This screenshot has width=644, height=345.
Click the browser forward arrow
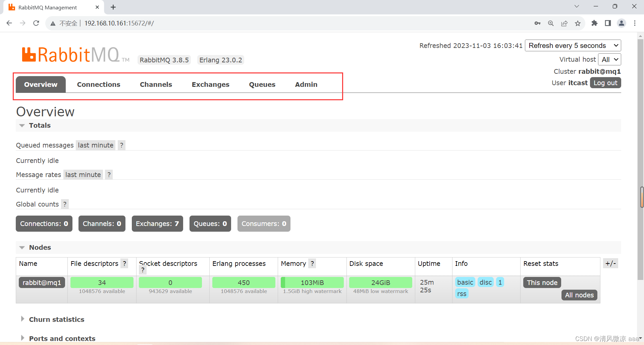pyautogui.click(x=23, y=23)
